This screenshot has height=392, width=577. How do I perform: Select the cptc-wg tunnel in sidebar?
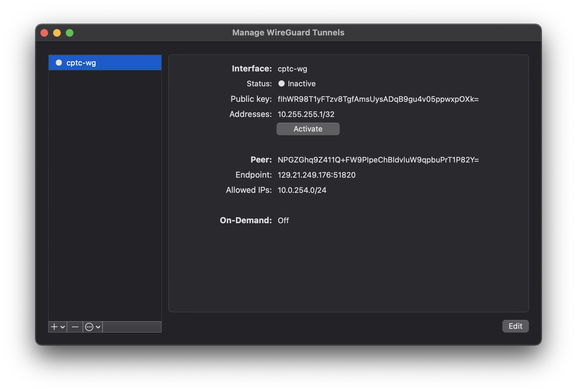tap(105, 63)
